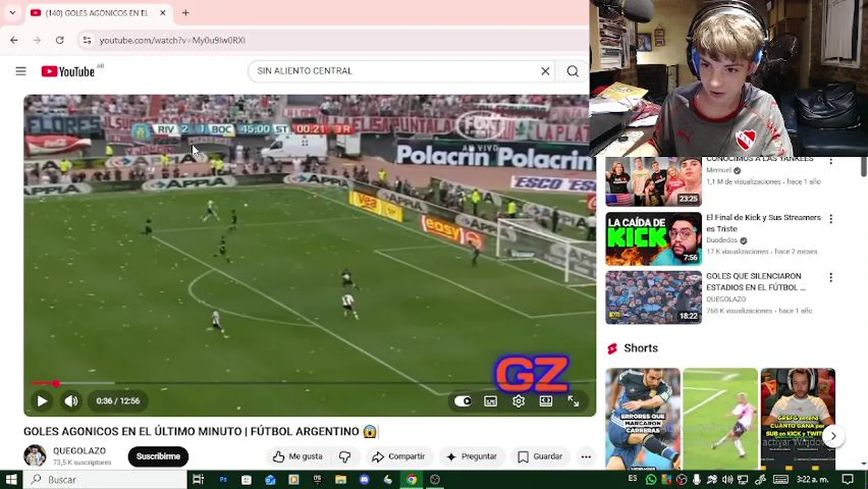View site information icon in the address bar
The image size is (868, 489).
point(87,40)
